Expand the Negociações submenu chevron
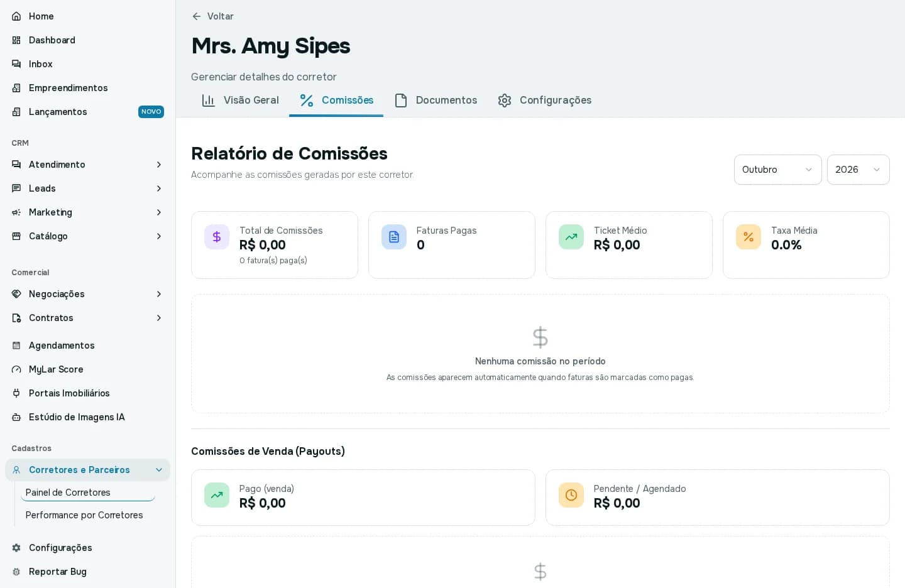This screenshot has width=905, height=588. [159, 294]
